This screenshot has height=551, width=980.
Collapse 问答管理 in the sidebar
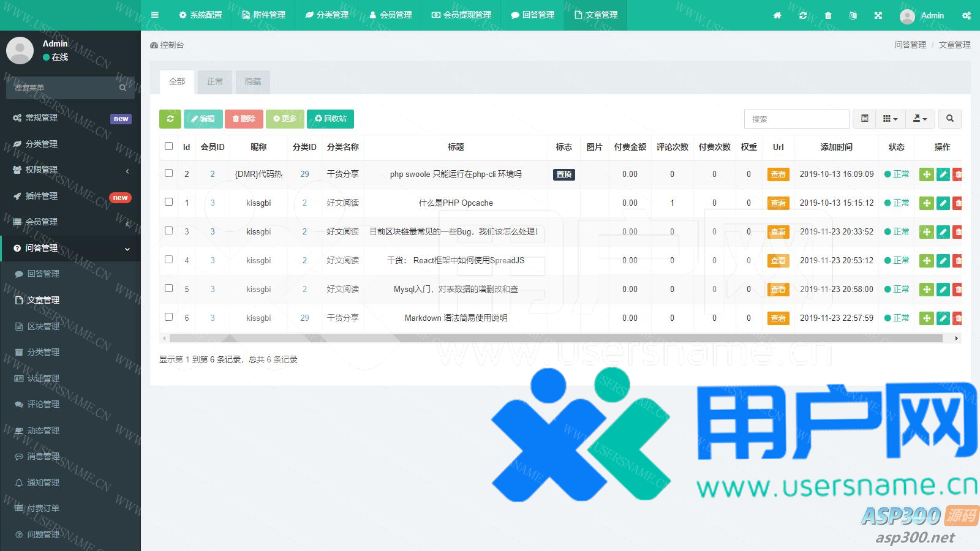[x=70, y=248]
